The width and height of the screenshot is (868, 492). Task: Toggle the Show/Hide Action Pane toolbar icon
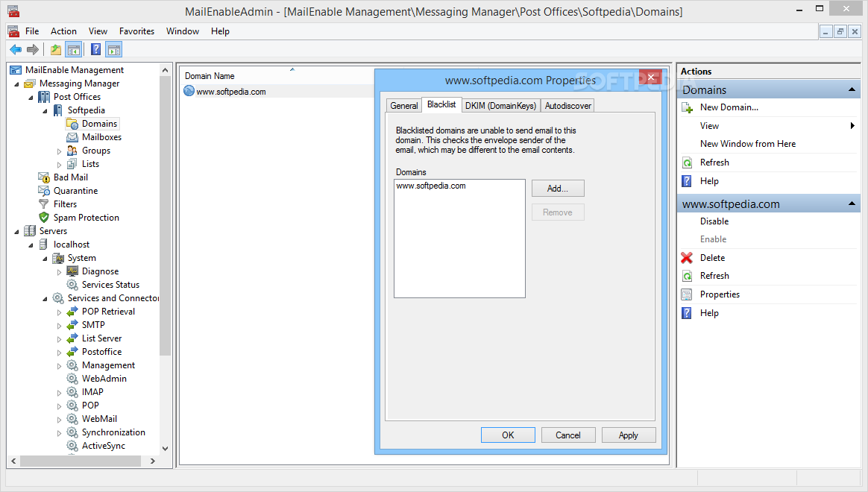tap(114, 50)
